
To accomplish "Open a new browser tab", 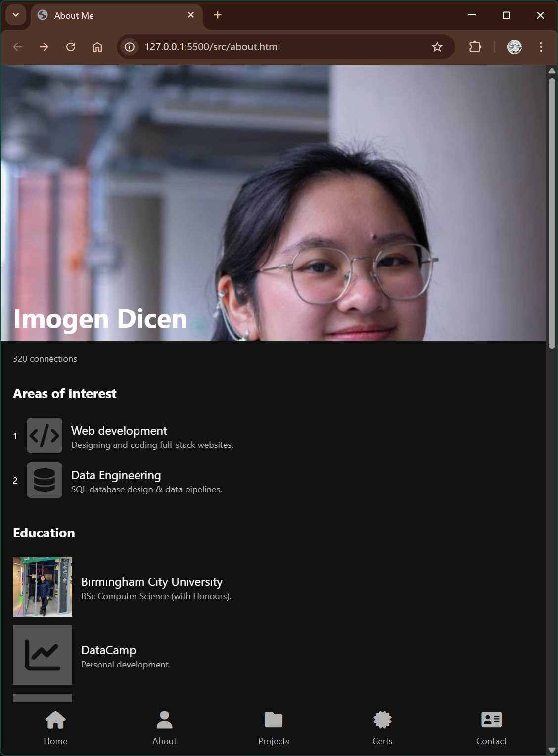I will [x=218, y=15].
